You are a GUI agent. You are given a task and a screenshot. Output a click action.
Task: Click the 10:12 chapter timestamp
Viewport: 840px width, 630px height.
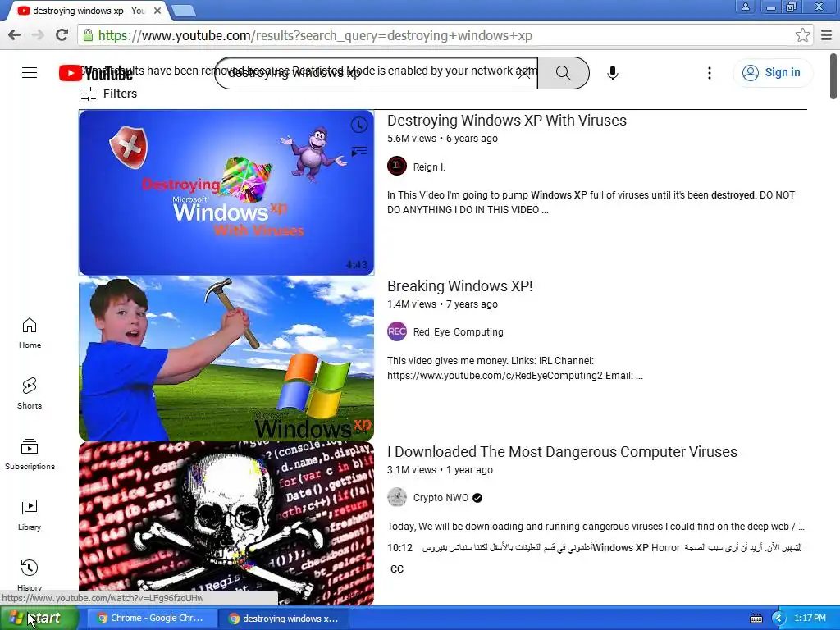(399, 547)
